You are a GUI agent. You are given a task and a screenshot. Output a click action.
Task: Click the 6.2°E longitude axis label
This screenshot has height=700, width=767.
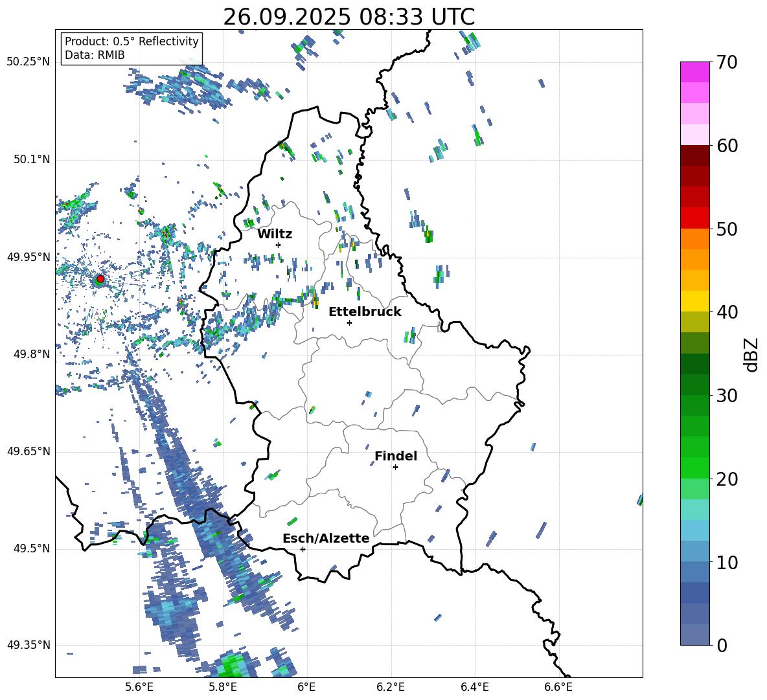click(x=391, y=687)
